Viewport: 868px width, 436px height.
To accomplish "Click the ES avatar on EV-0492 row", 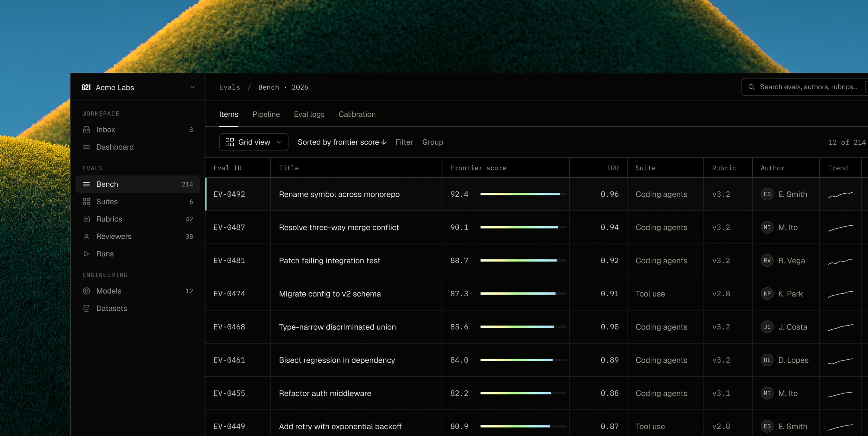I will pos(767,194).
